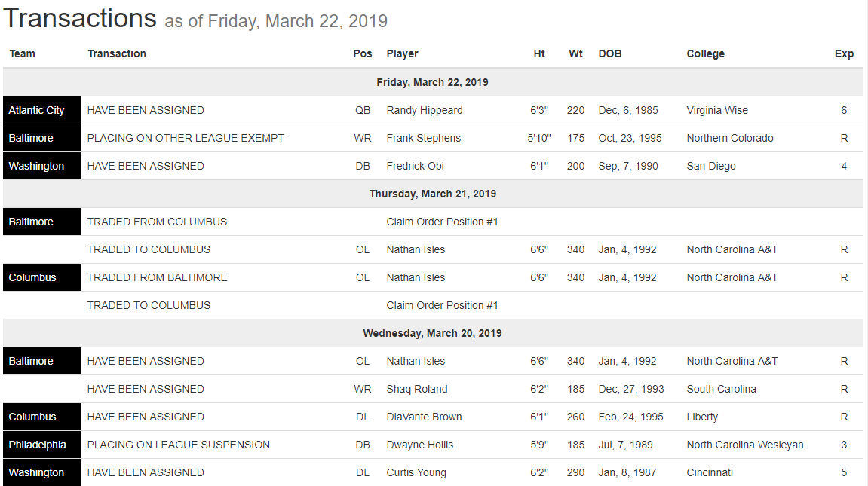This screenshot has width=868, height=486.
Task: Select the Thursday, March 21, 2019 date row
Action: pyautogui.click(x=432, y=194)
